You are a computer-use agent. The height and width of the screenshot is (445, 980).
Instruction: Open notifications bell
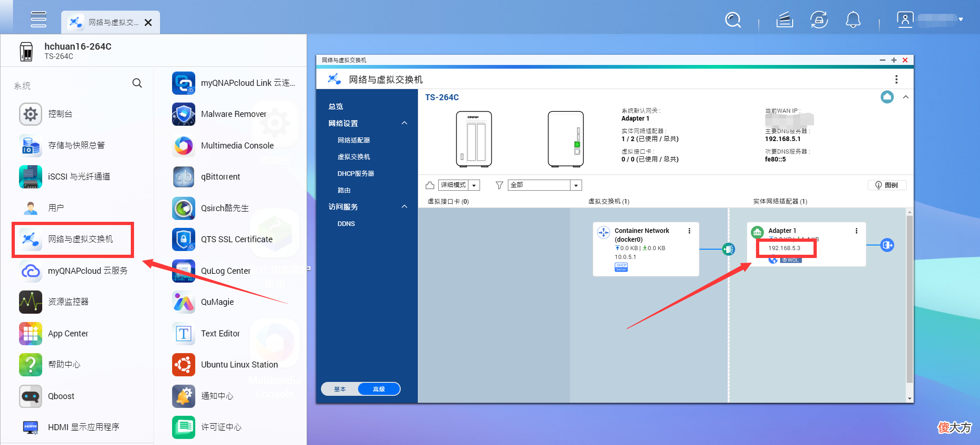coord(853,20)
